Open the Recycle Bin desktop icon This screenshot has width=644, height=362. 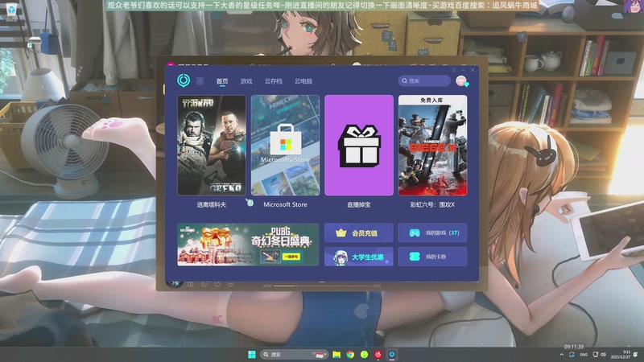point(11,11)
